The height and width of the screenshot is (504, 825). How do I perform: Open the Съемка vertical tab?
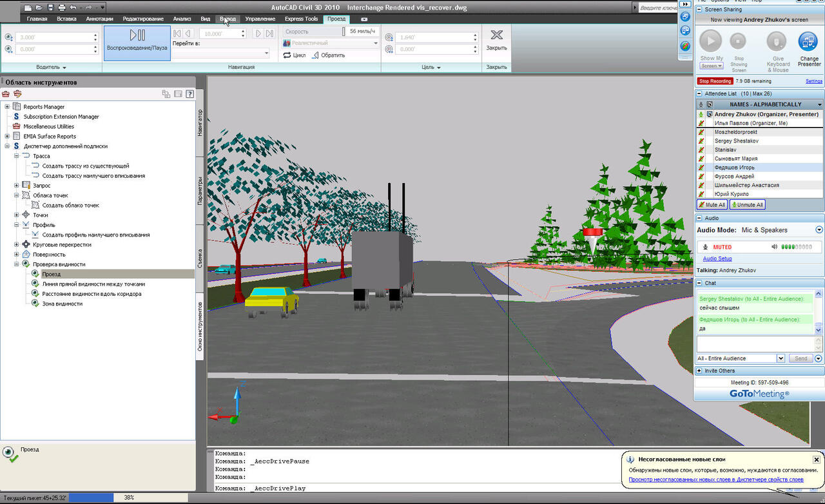pyautogui.click(x=200, y=258)
